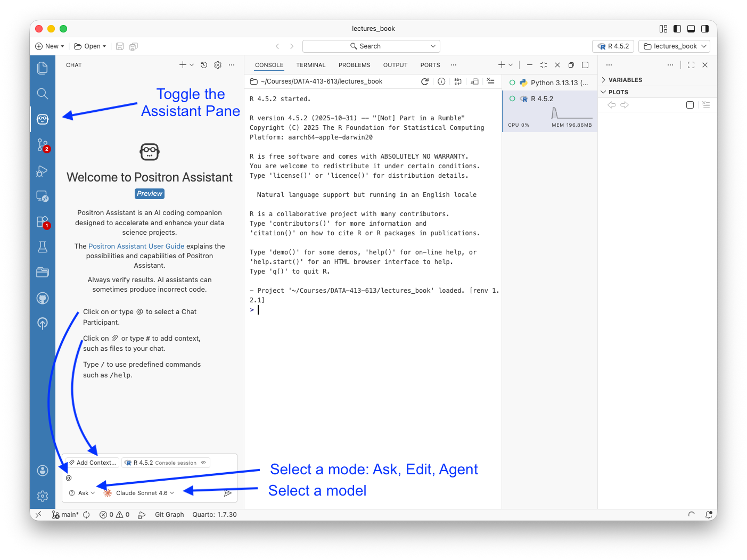The height and width of the screenshot is (560, 747).
Task: Open chat history in the Assistant pane
Action: 204,64
